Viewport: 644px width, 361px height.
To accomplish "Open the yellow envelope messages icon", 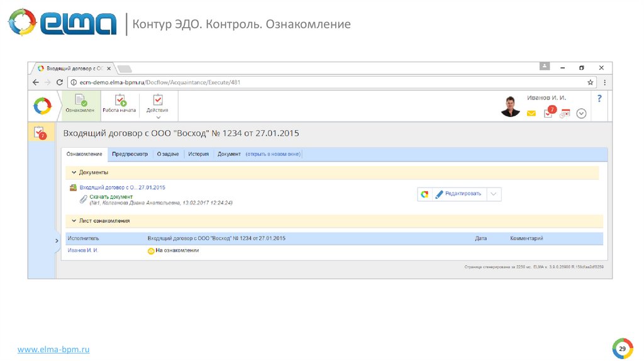I will pyautogui.click(x=531, y=114).
